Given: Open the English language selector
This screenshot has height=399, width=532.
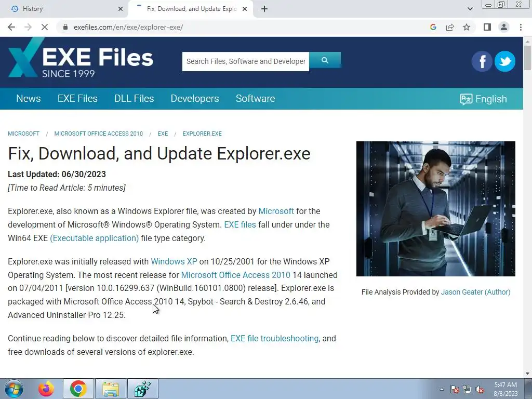Looking at the screenshot, I should click(x=484, y=99).
